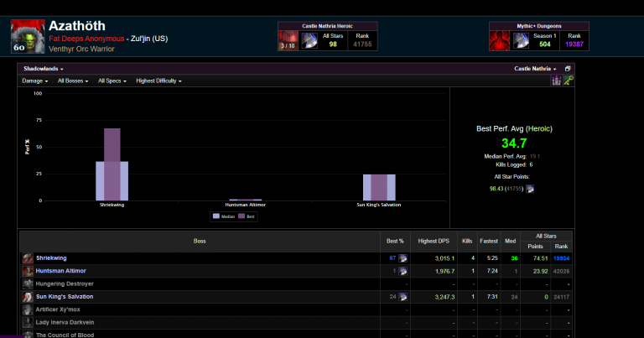Image resolution: width=644 pixels, height=338 pixels.
Task: Click the spec icon next to Shriekwing's Best %
Action: pos(403,258)
